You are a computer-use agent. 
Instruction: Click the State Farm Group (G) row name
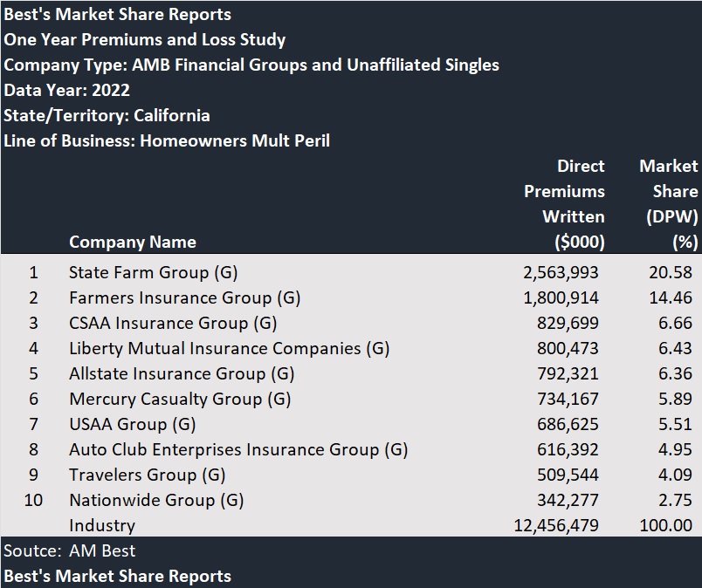(x=153, y=272)
